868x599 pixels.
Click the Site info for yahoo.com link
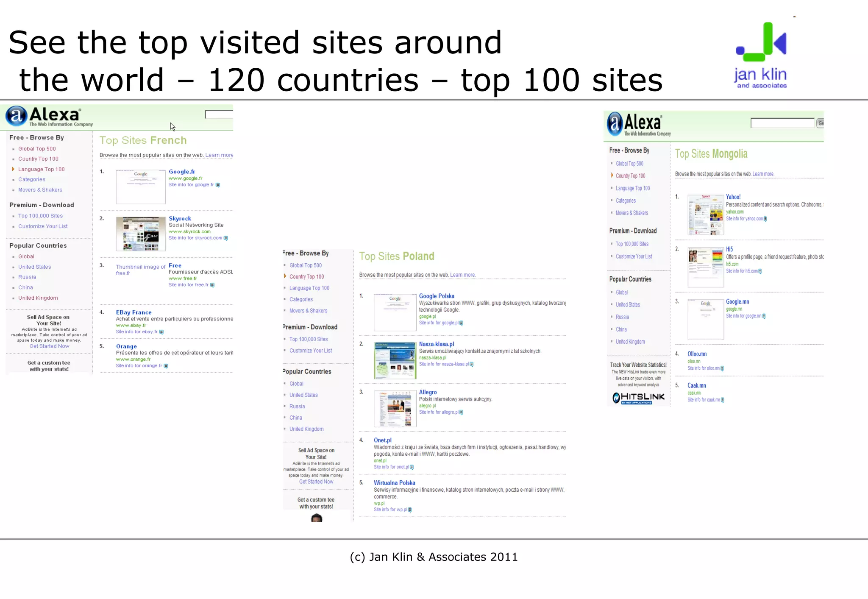(x=744, y=219)
